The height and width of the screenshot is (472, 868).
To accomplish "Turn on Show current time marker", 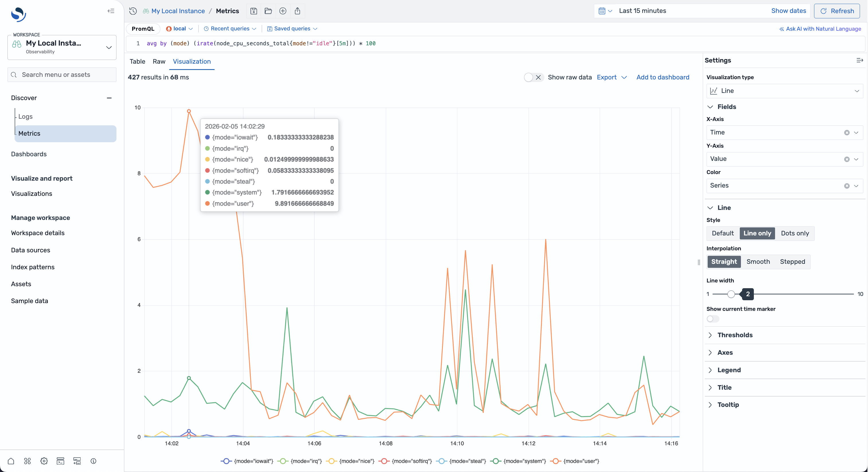I will [712, 319].
